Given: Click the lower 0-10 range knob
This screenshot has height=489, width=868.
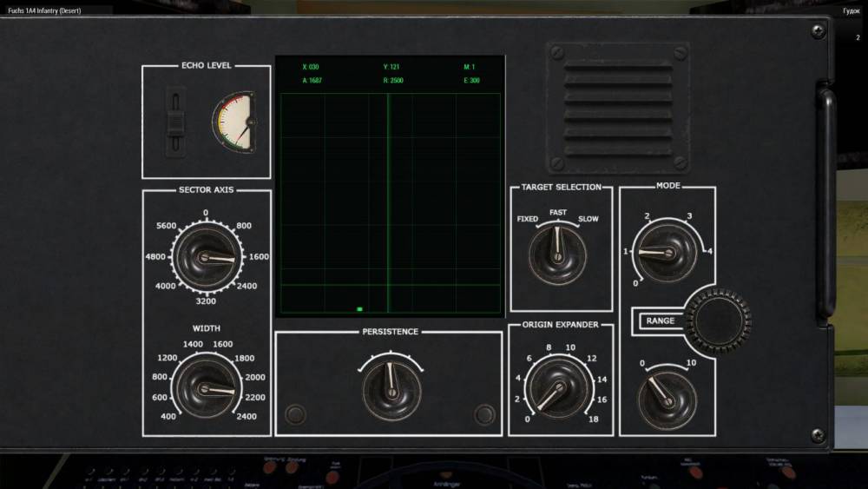Looking at the screenshot, I should pyautogui.click(x=667, y=400).
